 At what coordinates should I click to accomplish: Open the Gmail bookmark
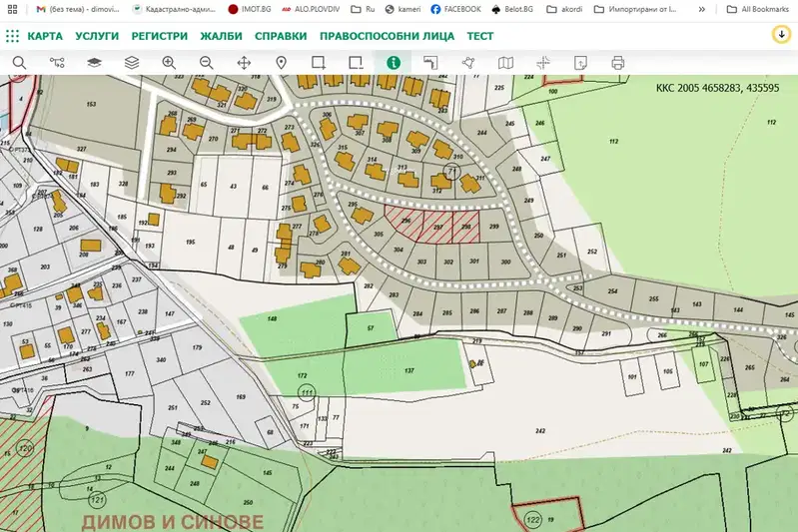coord(77,9)
